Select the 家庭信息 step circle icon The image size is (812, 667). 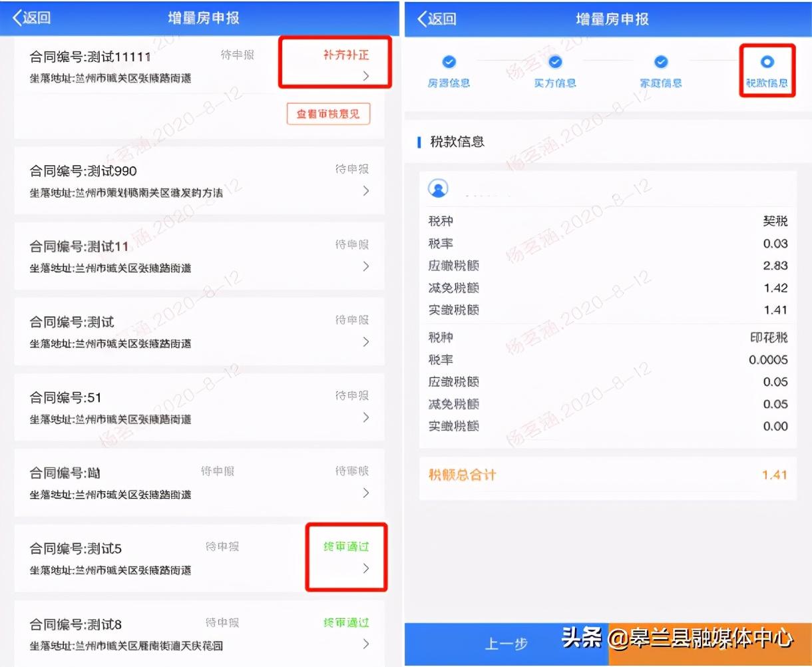pyautogui.click(x=661, y=62)
